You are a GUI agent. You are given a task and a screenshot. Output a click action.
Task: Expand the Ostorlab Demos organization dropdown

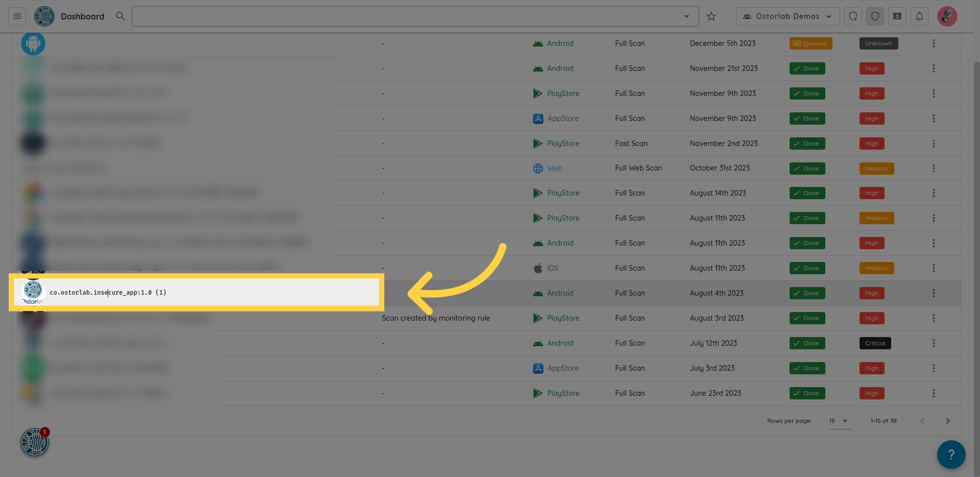tap(788, 16)
